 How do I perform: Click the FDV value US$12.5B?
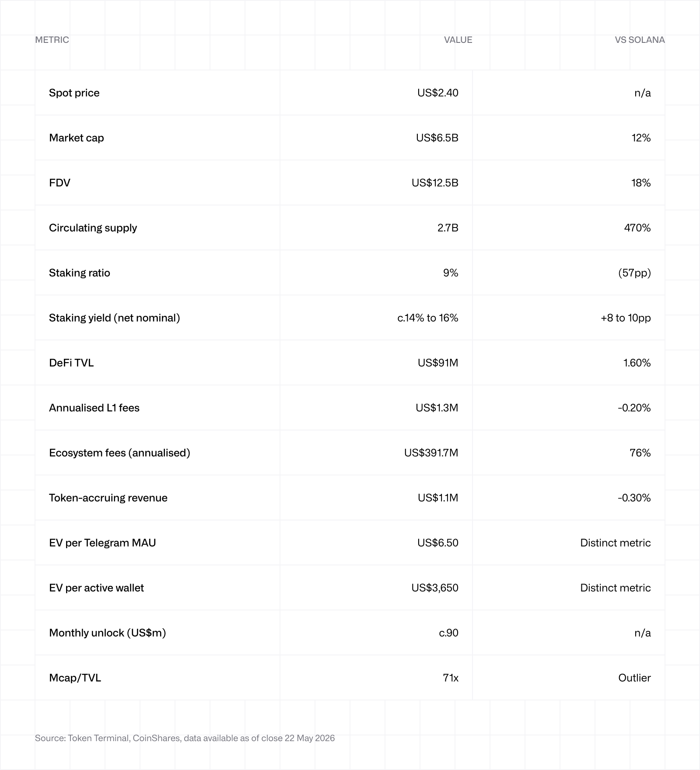coord(435,183)
